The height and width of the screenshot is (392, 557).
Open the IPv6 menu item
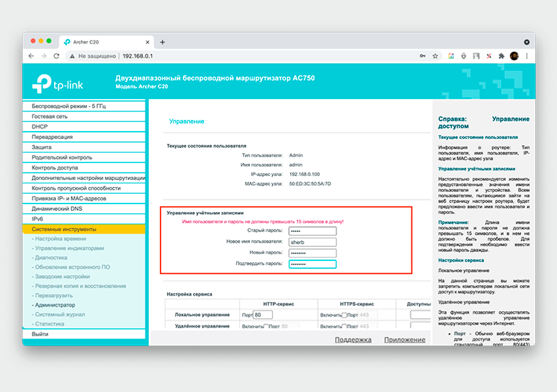click(84, 219)
